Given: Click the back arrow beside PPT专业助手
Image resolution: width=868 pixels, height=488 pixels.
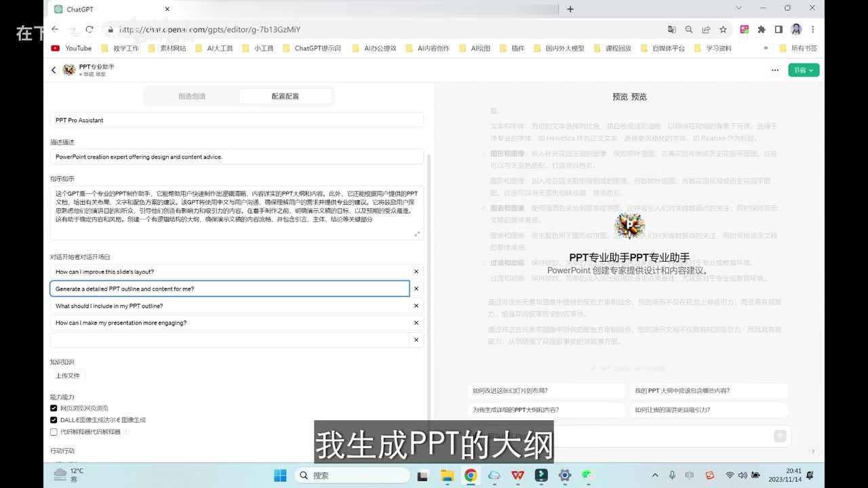Looking at the screenshot, I should [54, 70].
